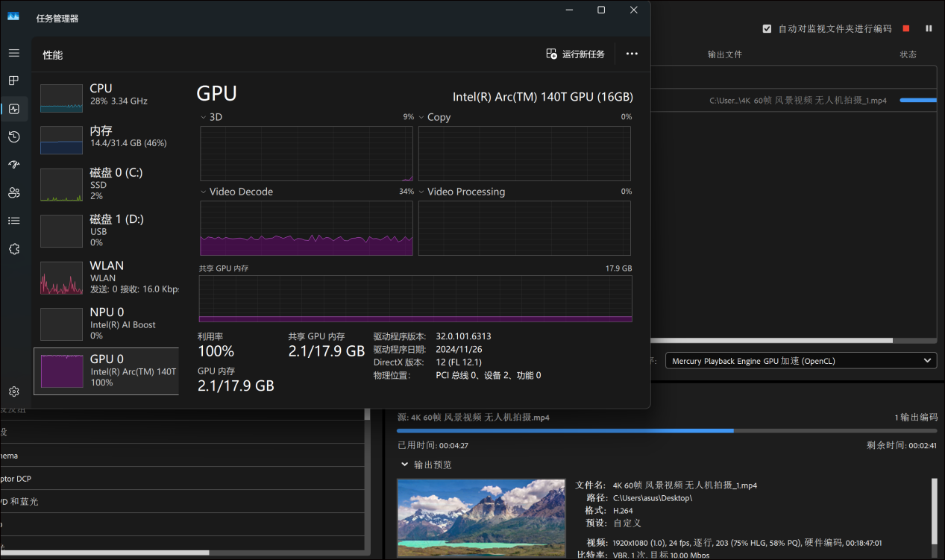Click the mountain landscape output preview thumbnail
This screenshot has width=945, height=560.
481,519
